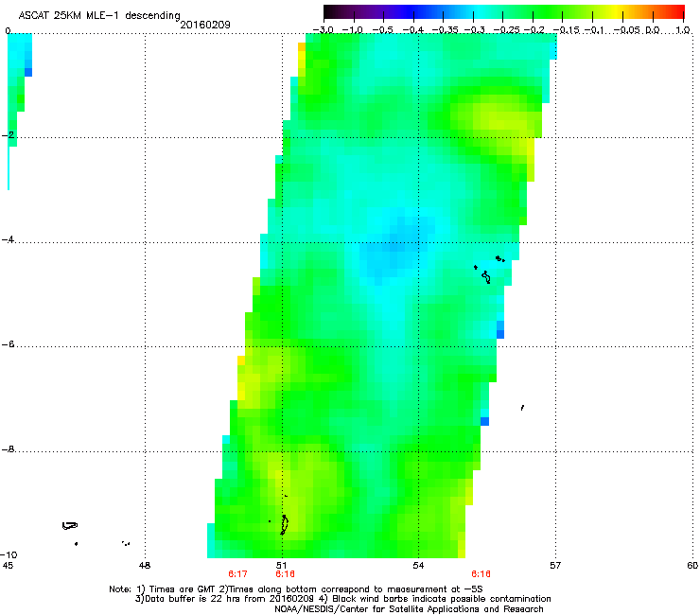Image resolution: width=700 pixels, height=615 pixels.
Task: Click the "-0.5" color scale label
Action: pyautogui.click(x=382, y=30)
